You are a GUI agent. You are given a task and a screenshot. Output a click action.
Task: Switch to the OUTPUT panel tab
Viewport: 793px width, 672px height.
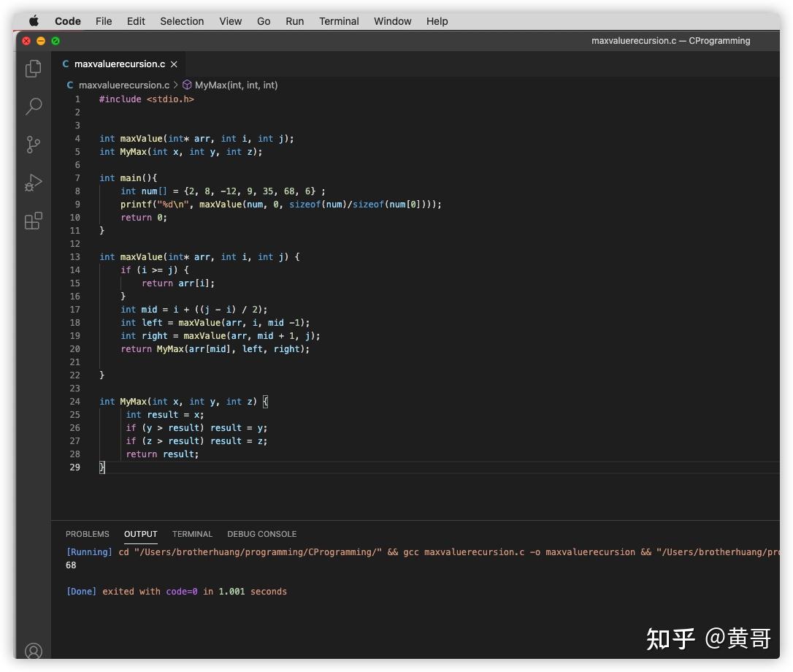141,535
